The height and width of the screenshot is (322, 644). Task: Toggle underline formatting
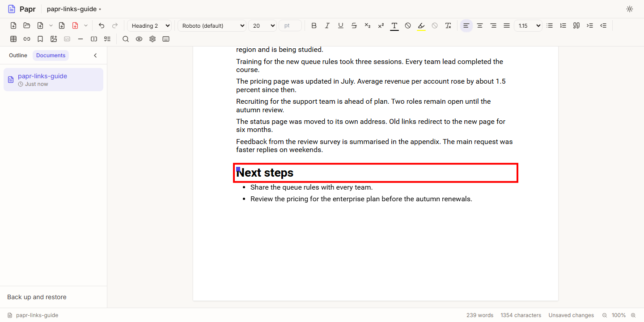(341, 25)
